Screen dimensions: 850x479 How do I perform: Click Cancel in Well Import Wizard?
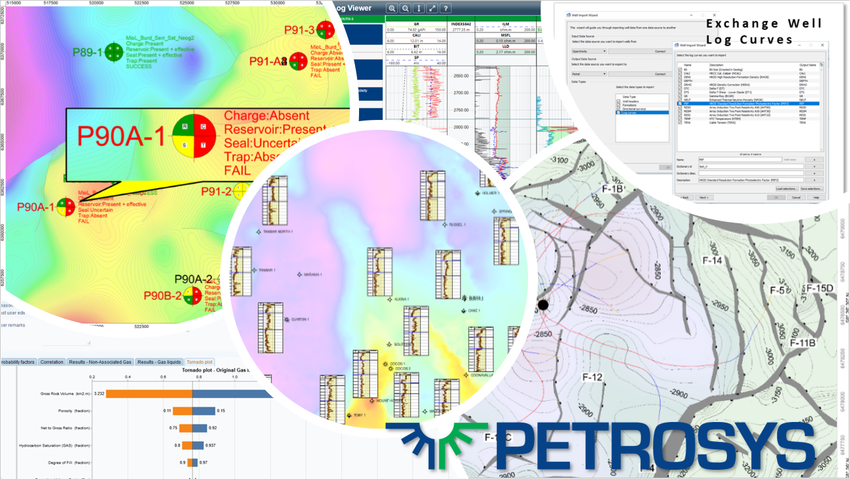[796, 197]
